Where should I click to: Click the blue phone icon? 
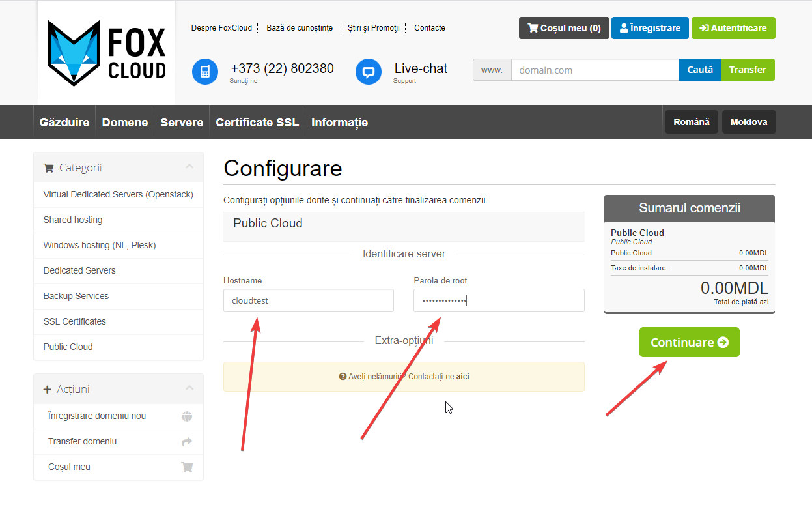(205, 71)
